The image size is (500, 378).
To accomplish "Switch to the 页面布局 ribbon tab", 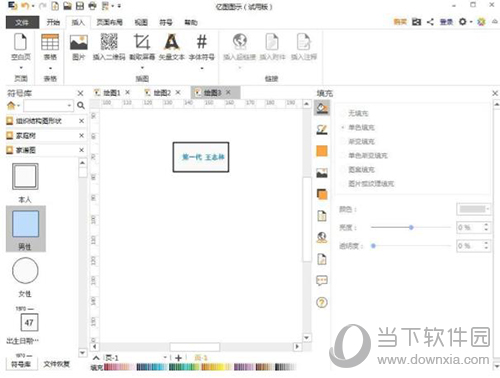I will pos(109,22).
